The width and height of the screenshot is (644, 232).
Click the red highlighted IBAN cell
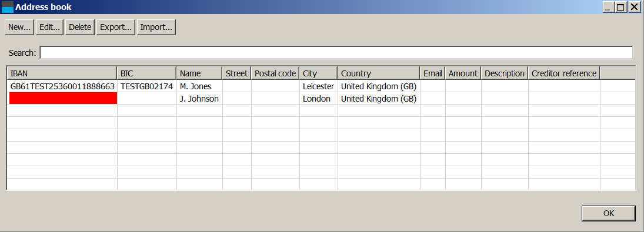[63, 98]
